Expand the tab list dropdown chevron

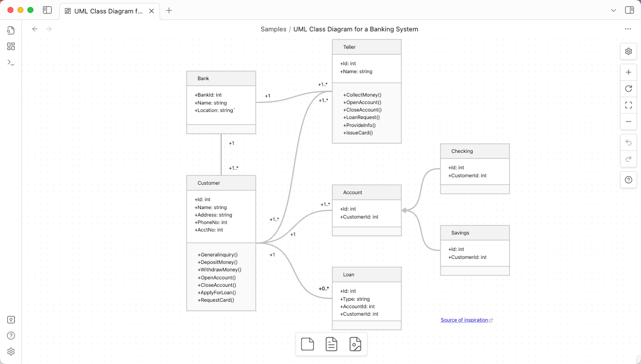pos(614,10)
